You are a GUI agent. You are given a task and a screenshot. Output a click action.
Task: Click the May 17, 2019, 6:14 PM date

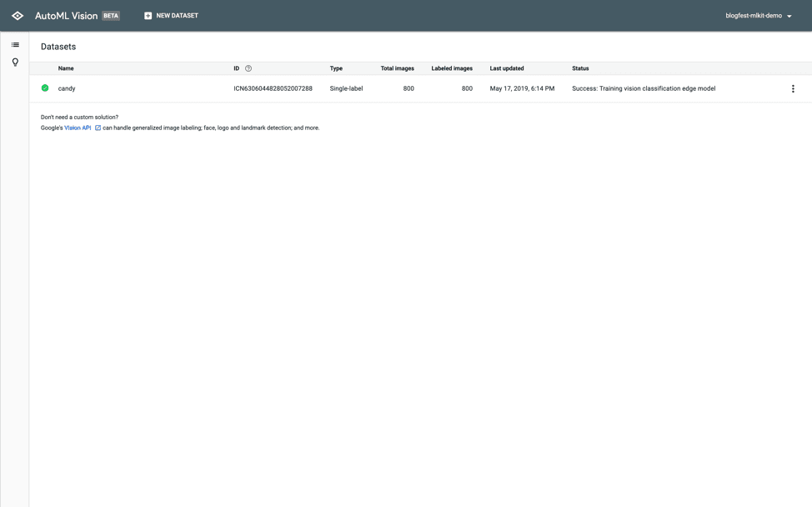(522, 88)
